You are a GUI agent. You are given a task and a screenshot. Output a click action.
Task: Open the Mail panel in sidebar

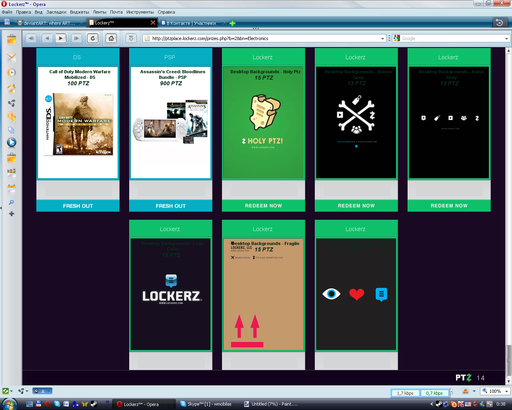[11, 57]
